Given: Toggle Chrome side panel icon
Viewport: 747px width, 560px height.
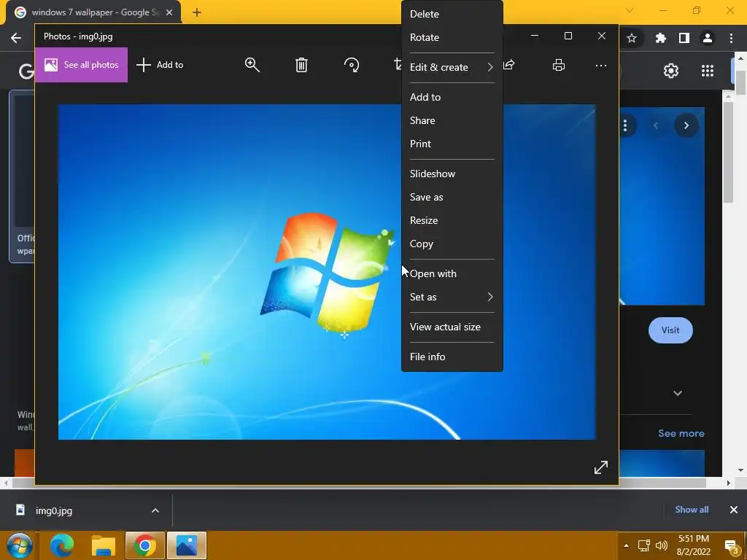Looking at the screenshot, I should 684,38.
